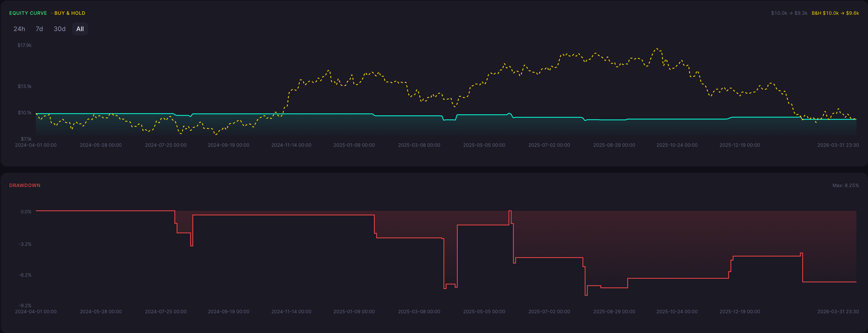This screenshot has width=868, height=333.
Task: Click the EQUITY CURVE legend label
Action: coord(28,13)
